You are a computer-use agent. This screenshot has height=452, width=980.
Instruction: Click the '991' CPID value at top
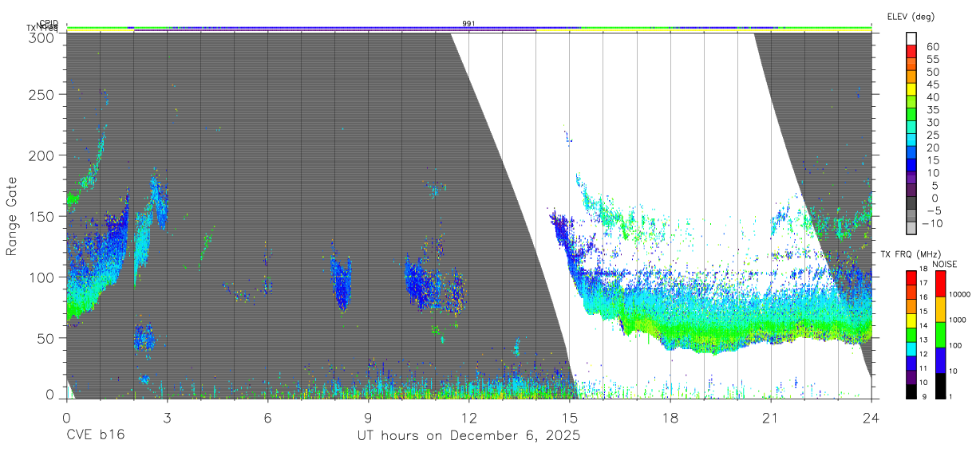pos(468,24)
